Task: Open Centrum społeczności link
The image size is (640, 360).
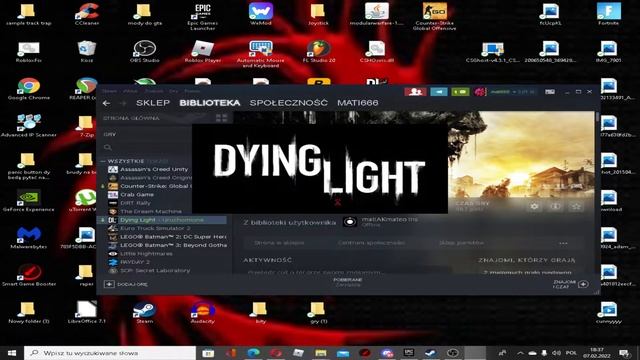Action: 371,242
